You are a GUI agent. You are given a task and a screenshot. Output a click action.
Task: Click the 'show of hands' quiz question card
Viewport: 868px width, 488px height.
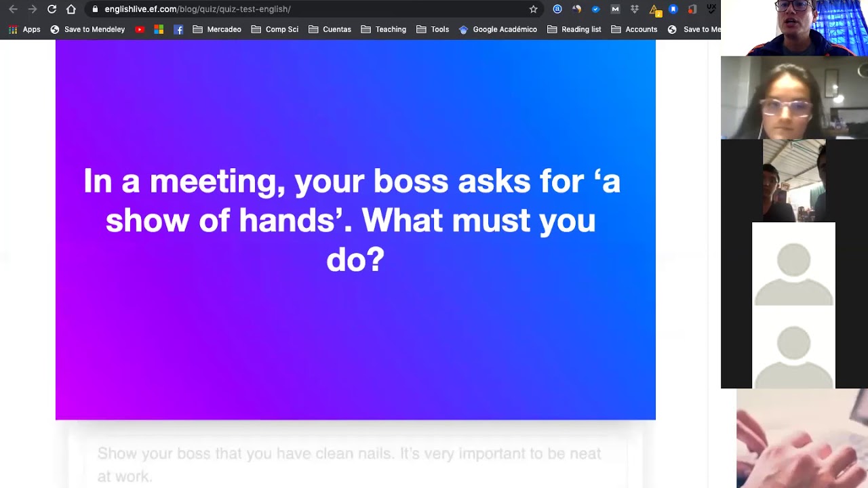tap(355, 230)
